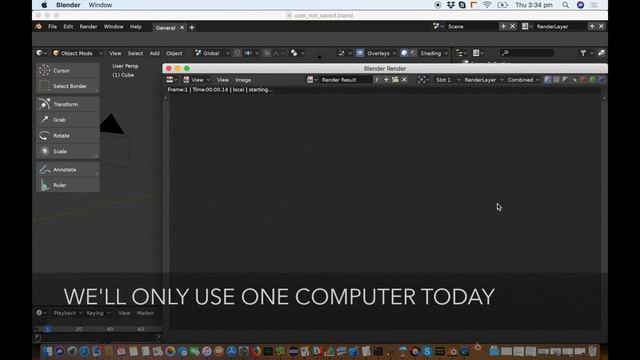
Task: Add a new workspace tab with plus icon
Action: point(192,28)
